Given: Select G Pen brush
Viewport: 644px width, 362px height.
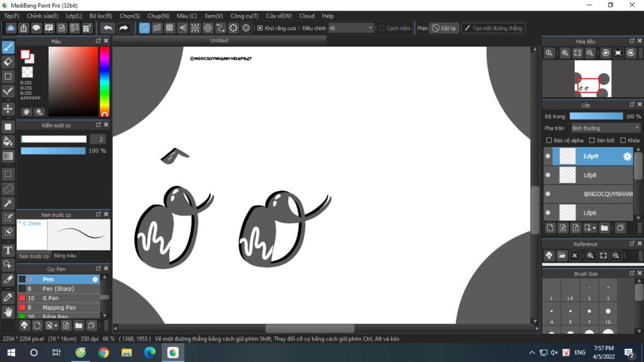Looking at the screenshot, I should coord(58,299).
